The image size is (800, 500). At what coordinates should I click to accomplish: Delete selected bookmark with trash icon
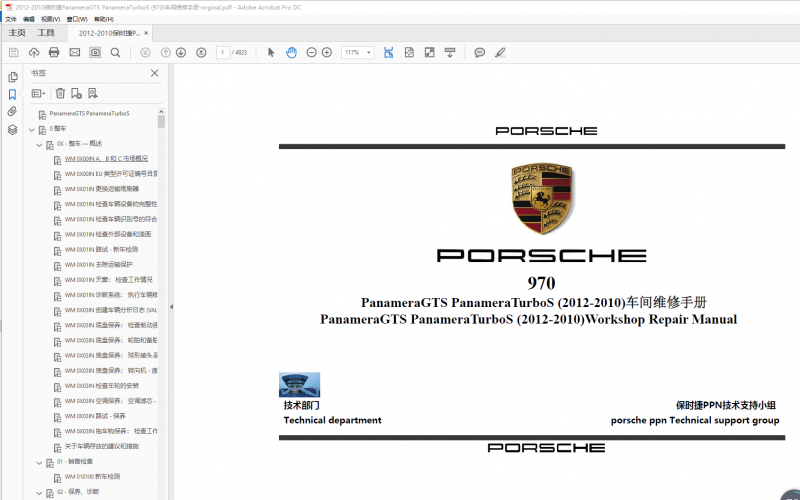pyautogui.click(x=60, y=93)
